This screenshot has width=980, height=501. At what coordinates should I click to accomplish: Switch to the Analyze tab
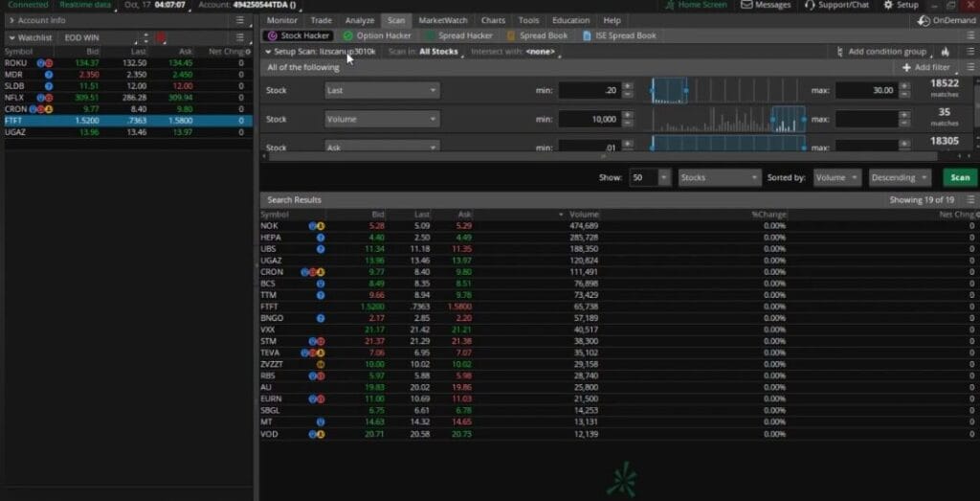coord(360,20)
